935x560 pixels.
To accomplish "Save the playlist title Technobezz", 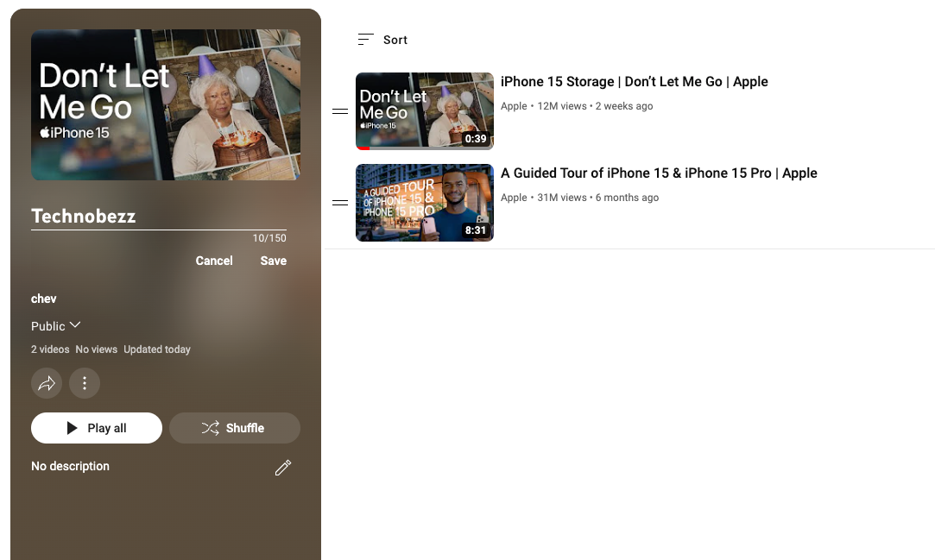I will coord(274,261).
